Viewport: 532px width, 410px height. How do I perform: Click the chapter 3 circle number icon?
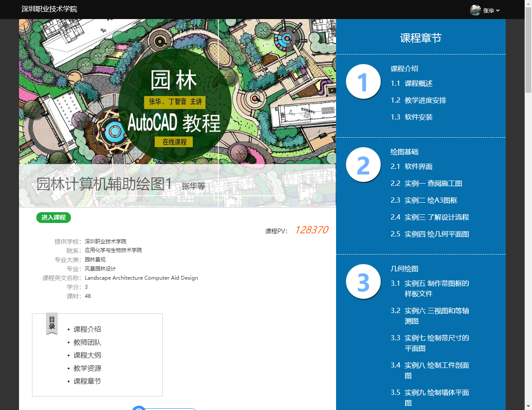pos(363,281)
